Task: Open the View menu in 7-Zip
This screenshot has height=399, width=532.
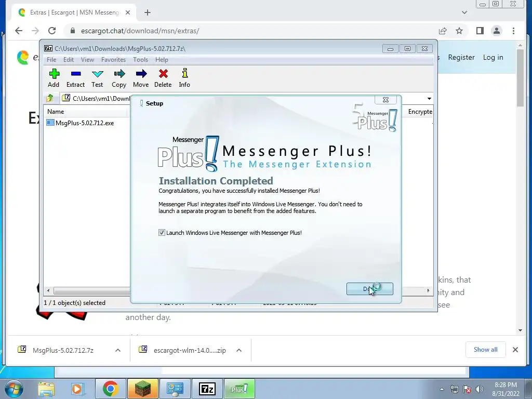Action: [x=87, y=60]
